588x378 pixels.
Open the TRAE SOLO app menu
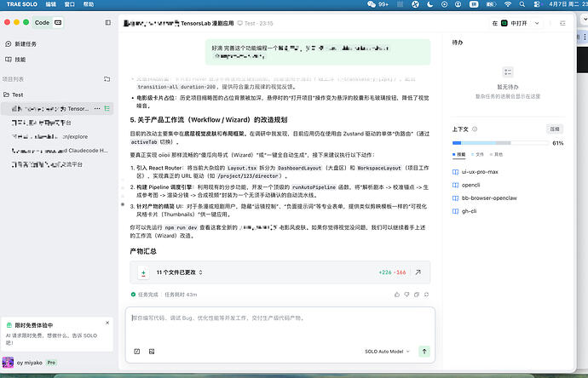22,4
